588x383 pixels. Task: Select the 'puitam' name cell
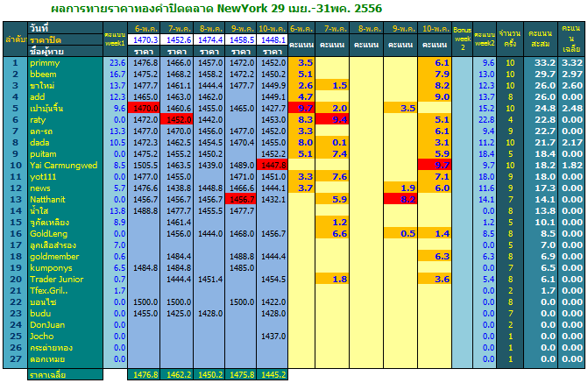tap(66, 154)
